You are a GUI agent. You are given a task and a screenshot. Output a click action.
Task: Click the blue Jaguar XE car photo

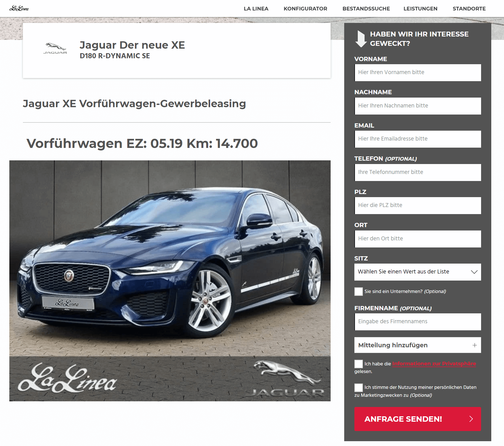coord(170,281)
